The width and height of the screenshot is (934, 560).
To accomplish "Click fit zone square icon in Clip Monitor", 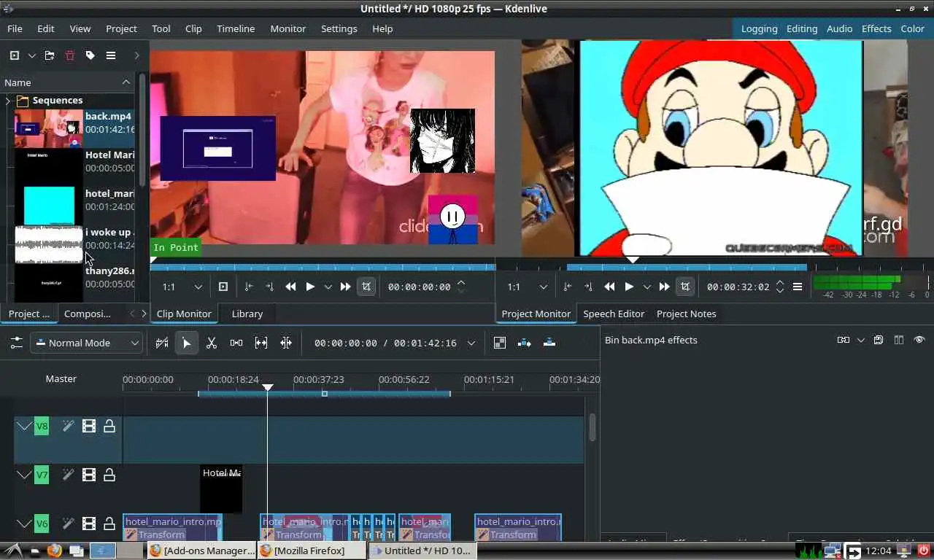I will tap(223, 287).
